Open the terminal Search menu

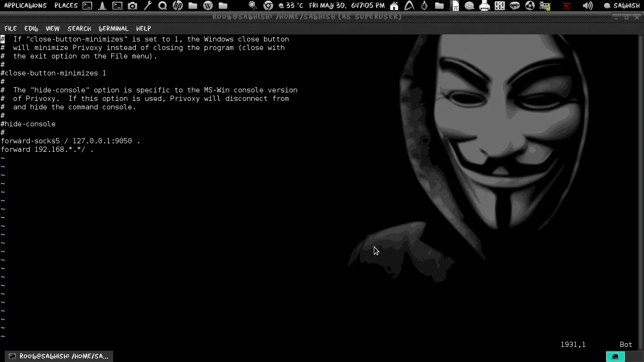point(79,28)
